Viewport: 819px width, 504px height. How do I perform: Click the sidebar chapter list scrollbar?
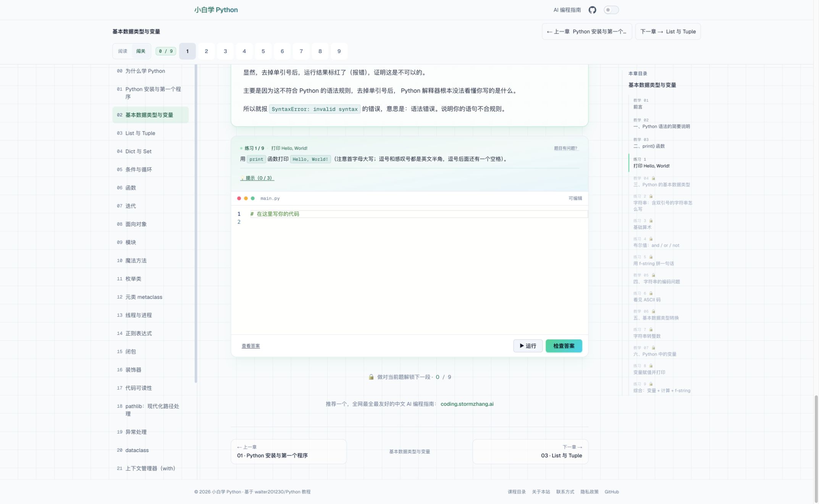pyautogui.click(x=196, y=223)
